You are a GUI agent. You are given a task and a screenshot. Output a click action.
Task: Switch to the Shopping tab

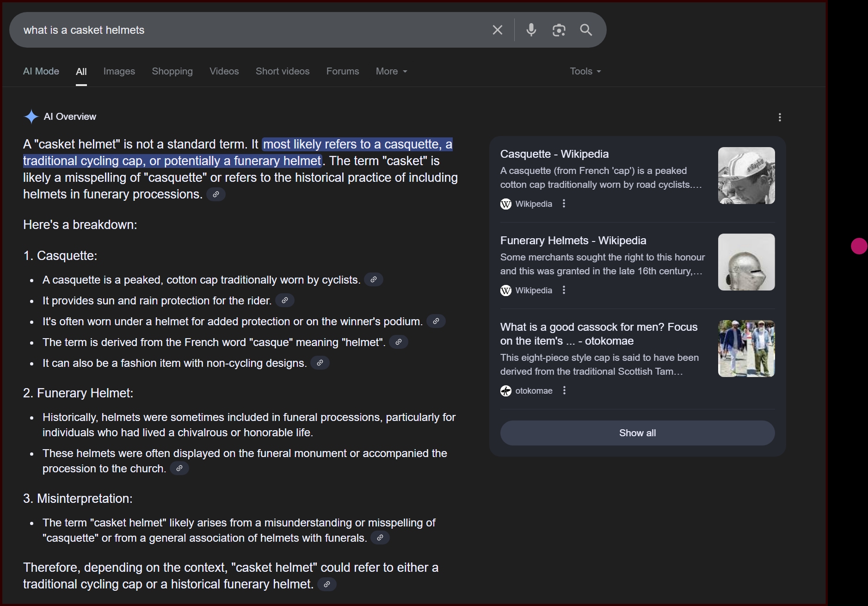pos(172,71)
